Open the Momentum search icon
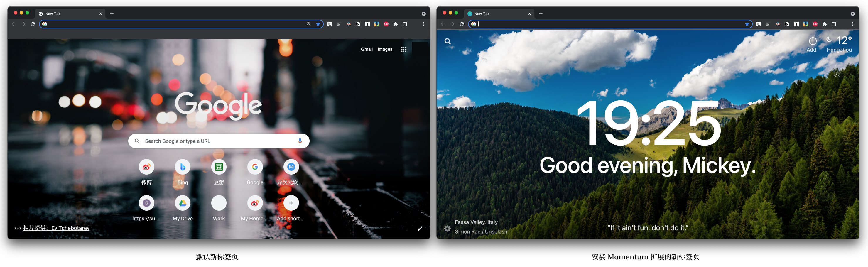 (x=447, y=41)
